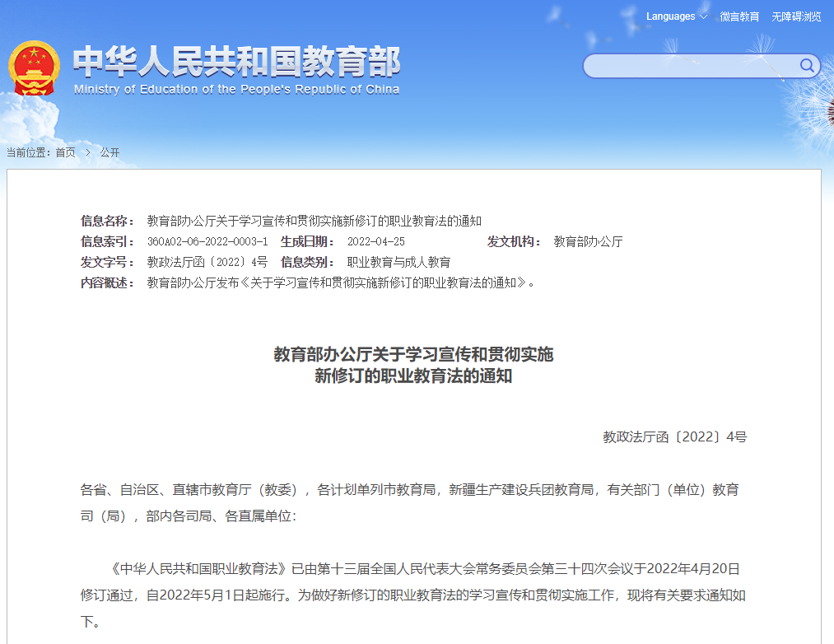Collapse the Languages menu selector
Viewport: 834px width, 644px height.
[702, 16]
